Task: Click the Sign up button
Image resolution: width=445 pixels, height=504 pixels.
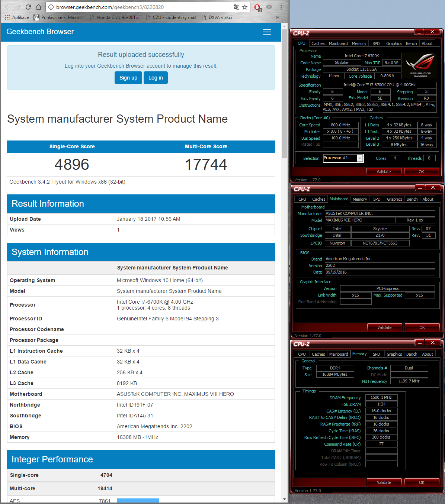Action: coord(128,78)
